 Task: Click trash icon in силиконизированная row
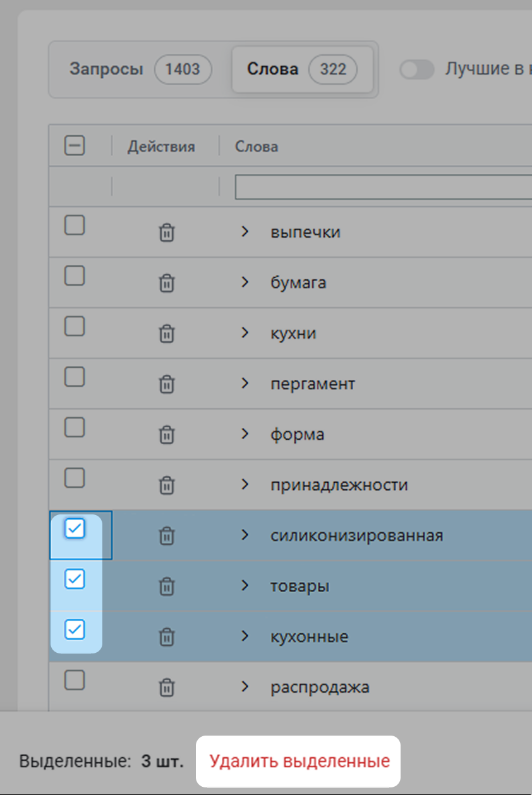166,536
